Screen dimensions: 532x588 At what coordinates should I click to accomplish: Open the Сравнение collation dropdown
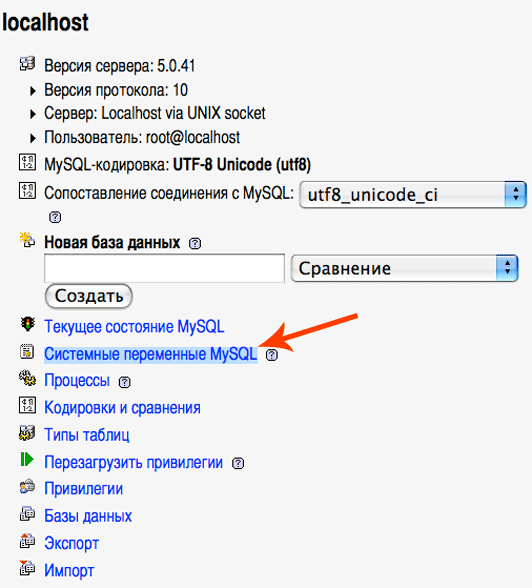click(x=404, y=268)
